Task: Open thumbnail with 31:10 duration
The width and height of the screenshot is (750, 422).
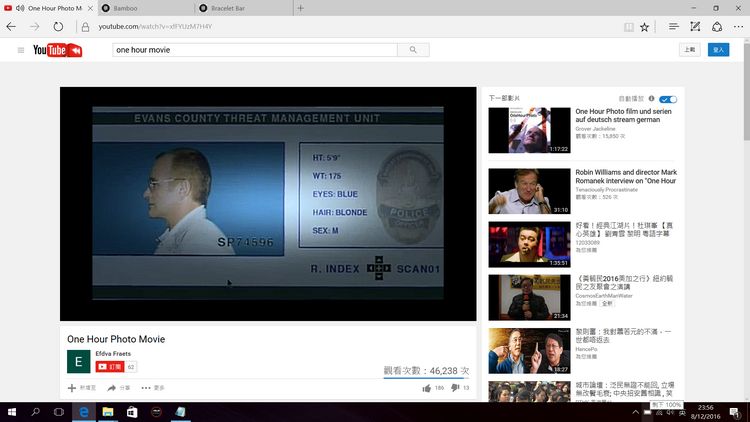Action: click(529, 191)
